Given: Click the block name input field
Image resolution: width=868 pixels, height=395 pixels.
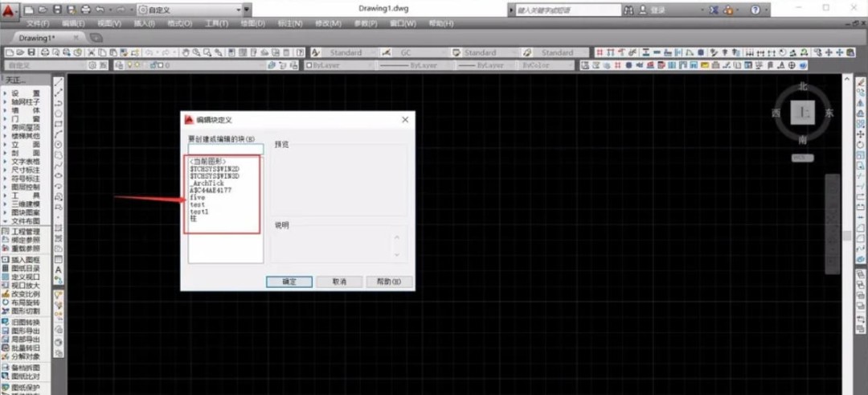Looking at the screenshot, I should pyautogui.click(x=225, y=148).
